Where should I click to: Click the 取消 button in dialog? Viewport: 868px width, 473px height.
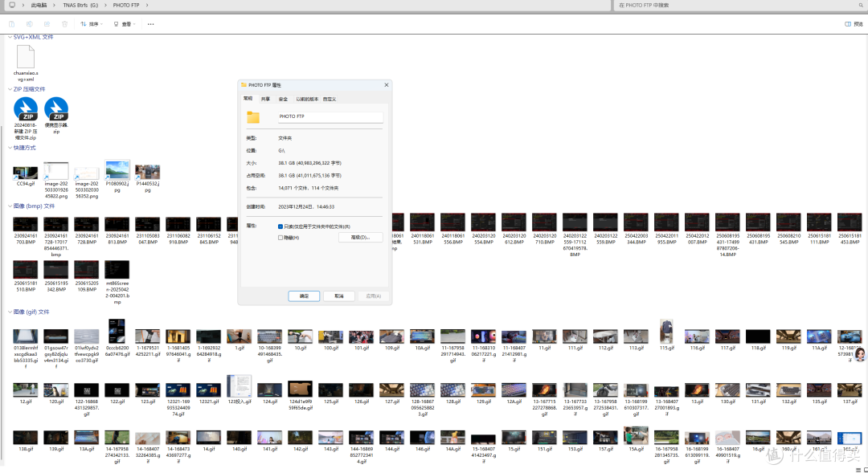pyautogui.click(x=339, y=296)
